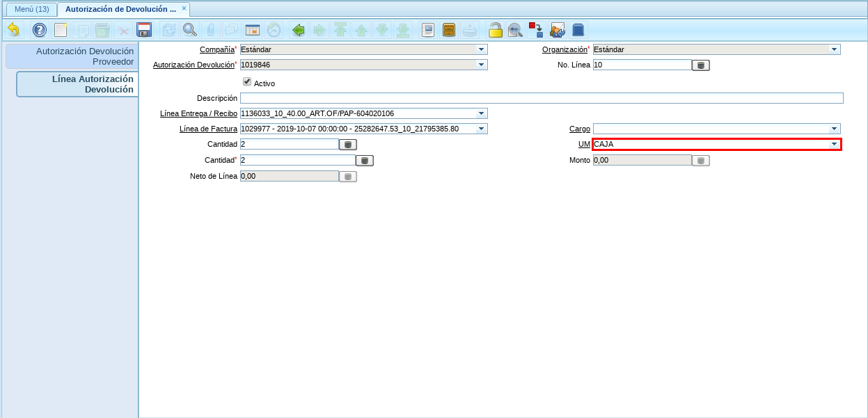Close the Autorización de Devolución tab
The image size is (868, 418).
184,8
